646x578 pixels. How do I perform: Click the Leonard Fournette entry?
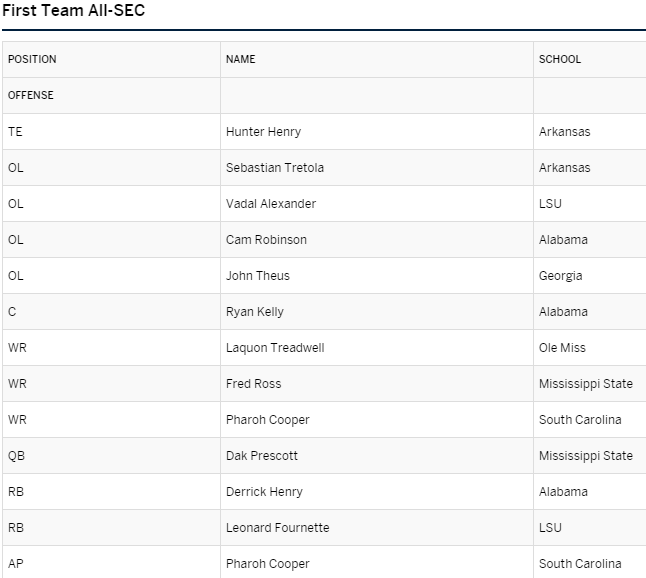[277, 528]
